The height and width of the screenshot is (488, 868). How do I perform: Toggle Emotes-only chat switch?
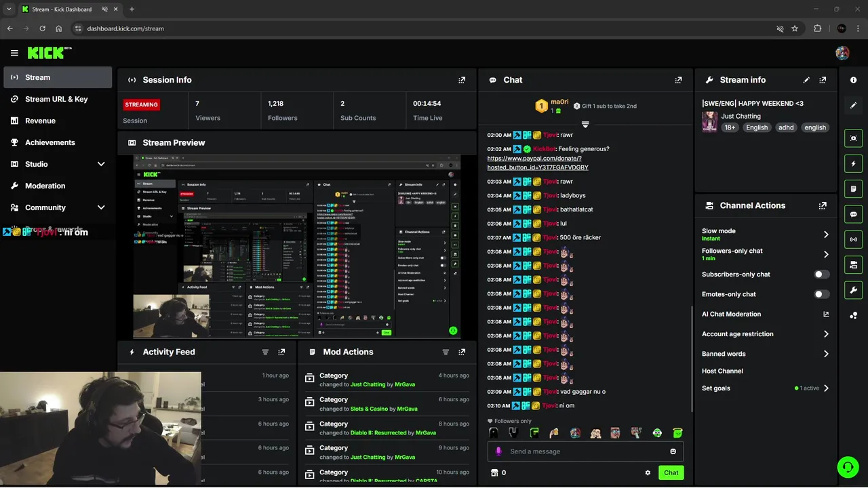[821, 294]
